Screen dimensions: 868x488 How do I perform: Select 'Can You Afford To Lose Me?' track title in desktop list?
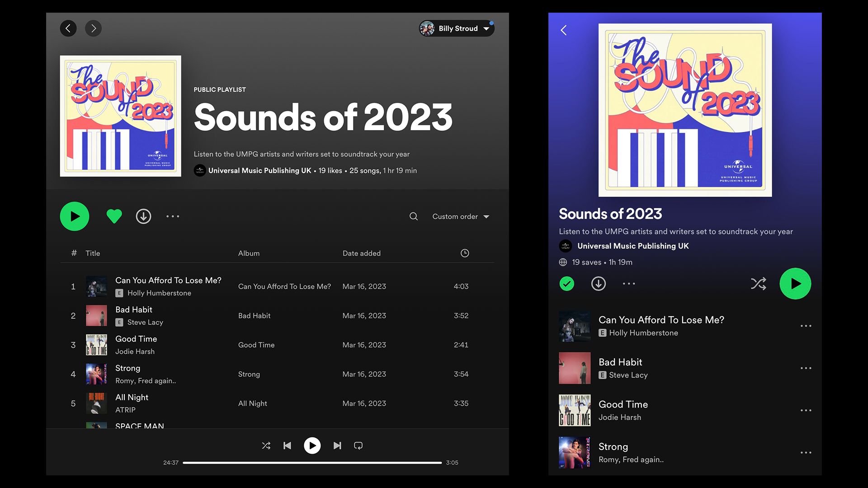tap(168, 280)
